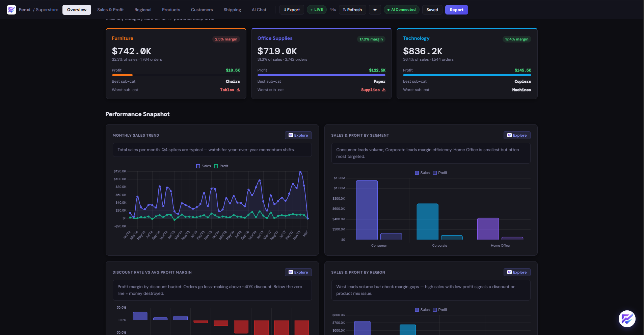This screenshot has width=644, height=335.
Task: Open the Sales & Profit tab
Action: (110, 10)
